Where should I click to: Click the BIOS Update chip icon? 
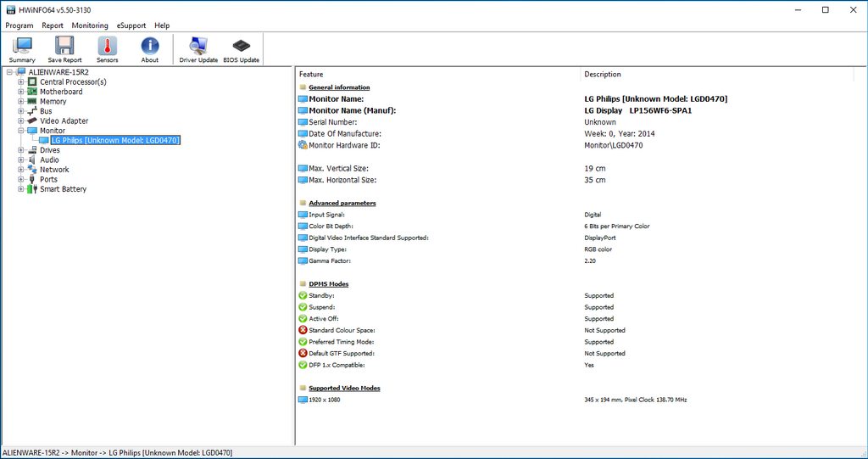242,46
